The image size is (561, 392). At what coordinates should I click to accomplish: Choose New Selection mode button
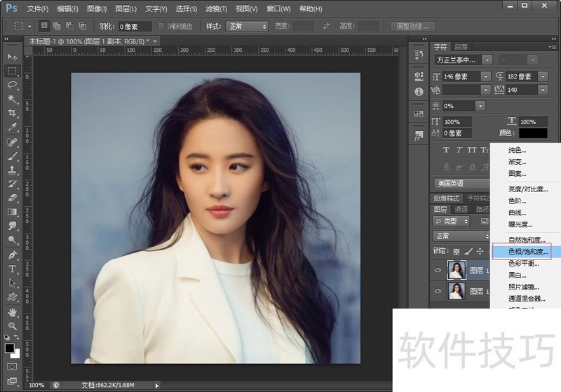click(44, 26)
